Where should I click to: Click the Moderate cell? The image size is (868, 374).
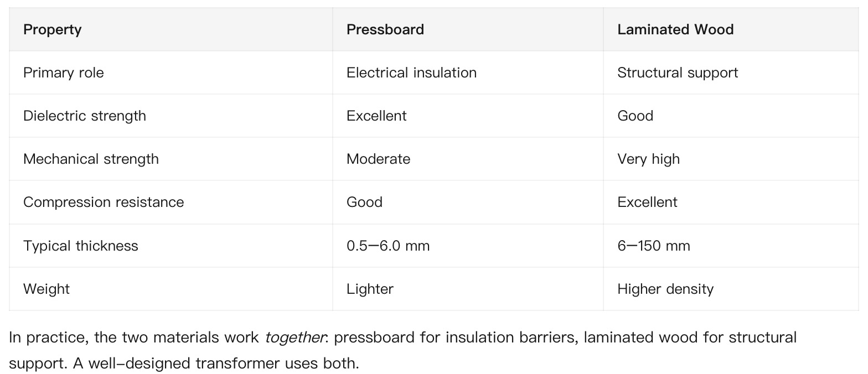(x=379, y=159)
